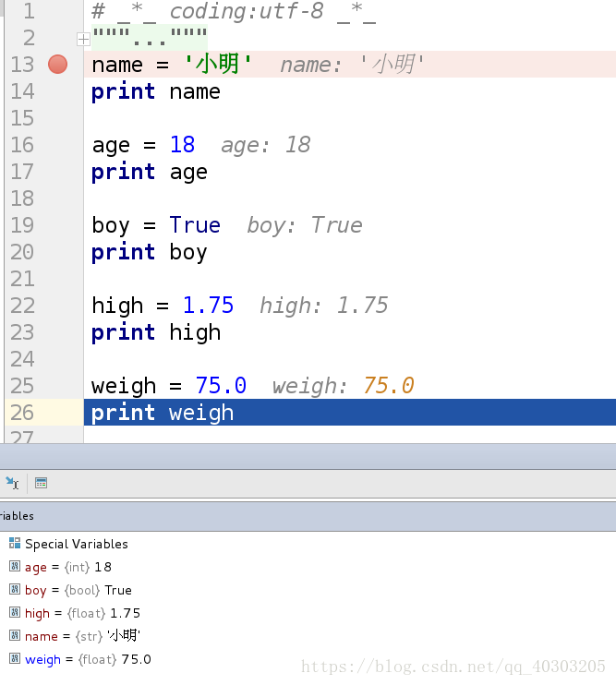Toggle a breakpoint in gutter beside line 17
Image resolution: width=616 pixels, height=685 pixels.
click(57, 172)
